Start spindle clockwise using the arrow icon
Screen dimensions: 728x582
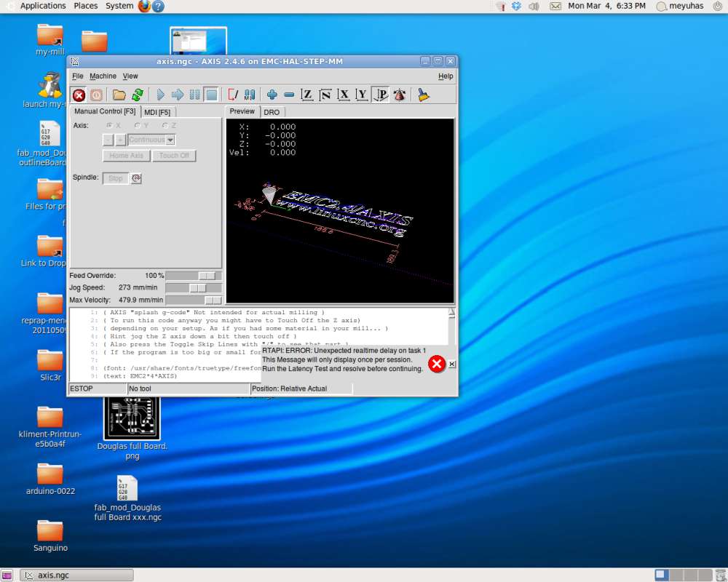136,178
